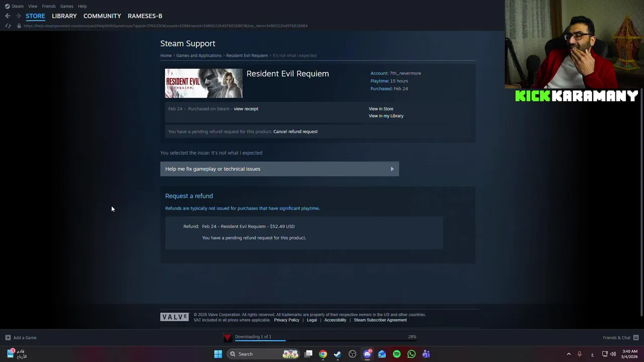The height and width of the screenshot is (362, 644).
Task: Reload the page with the refresh icon
Action: point(8,26)
